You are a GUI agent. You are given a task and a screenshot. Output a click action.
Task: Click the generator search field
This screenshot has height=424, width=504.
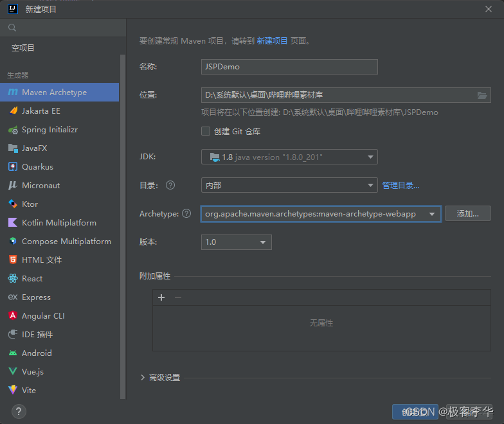pyautogui.click(x=63, y=28)
